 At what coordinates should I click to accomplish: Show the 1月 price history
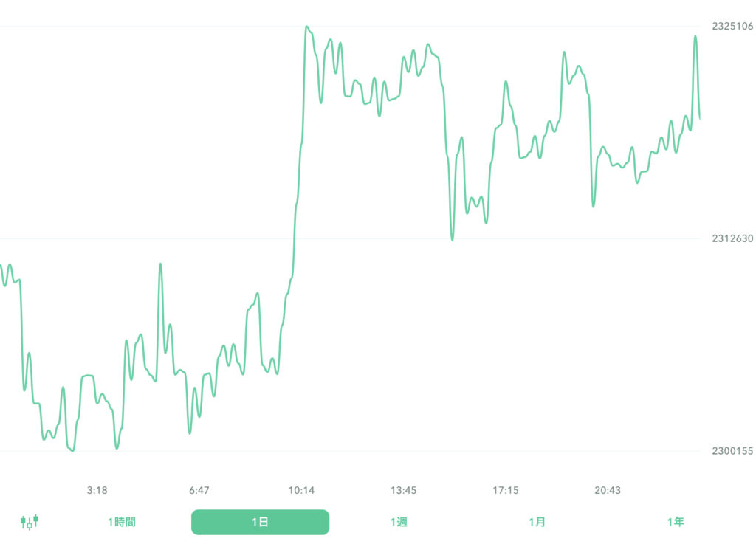537,522
